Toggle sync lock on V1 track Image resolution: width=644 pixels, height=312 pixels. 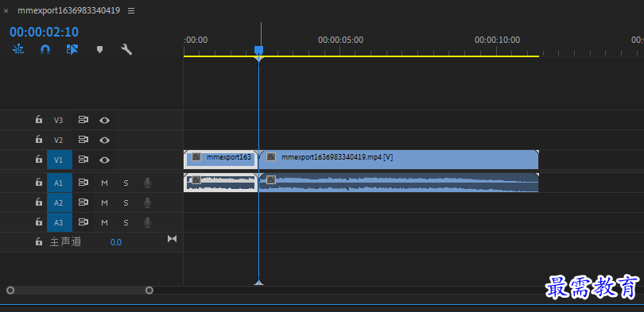(83, 160)
